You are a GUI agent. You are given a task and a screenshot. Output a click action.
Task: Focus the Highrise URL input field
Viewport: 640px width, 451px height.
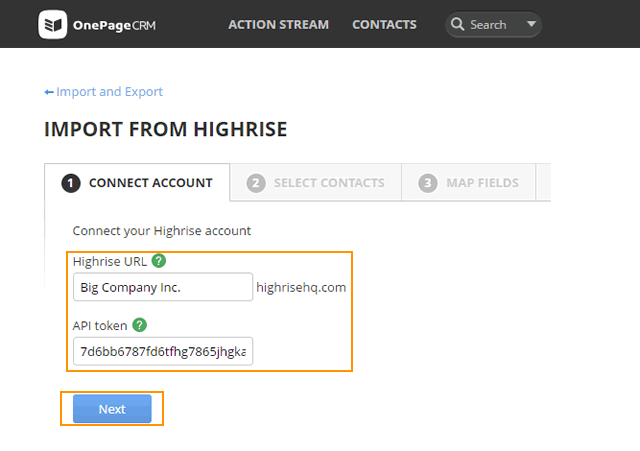163,287
